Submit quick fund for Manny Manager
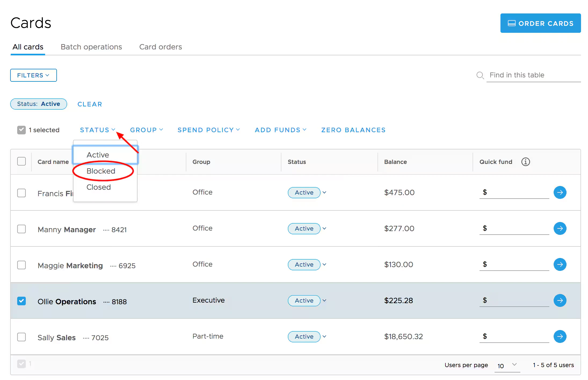The height and width of the screenshot is (380, 588). [560, 228]
